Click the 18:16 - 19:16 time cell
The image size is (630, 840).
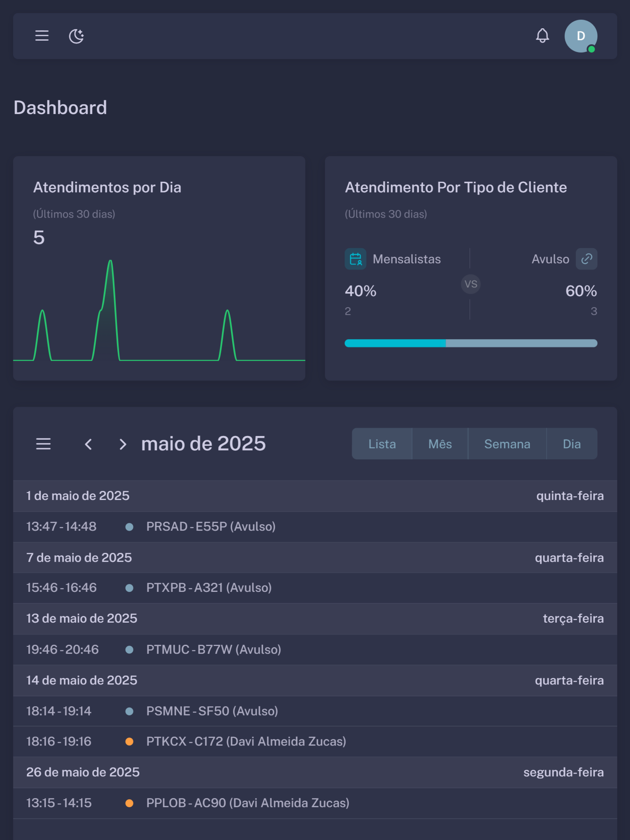[58, 742]
